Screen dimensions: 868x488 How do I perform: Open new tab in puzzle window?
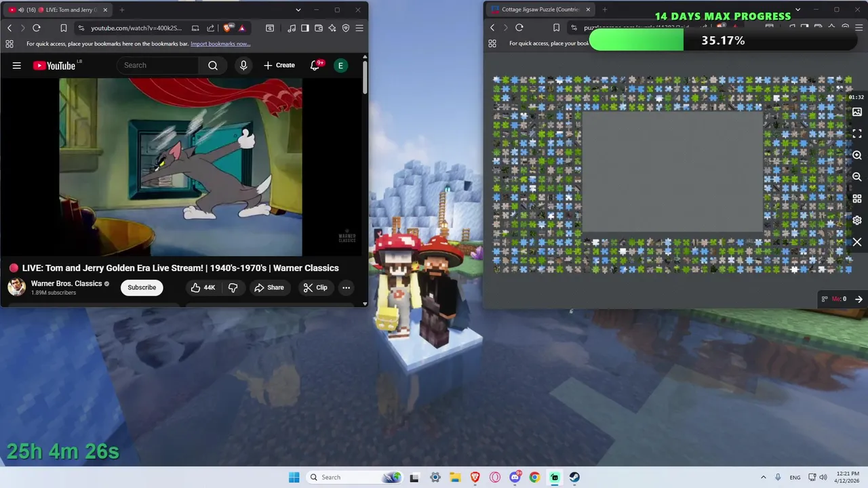pos(604,9)
